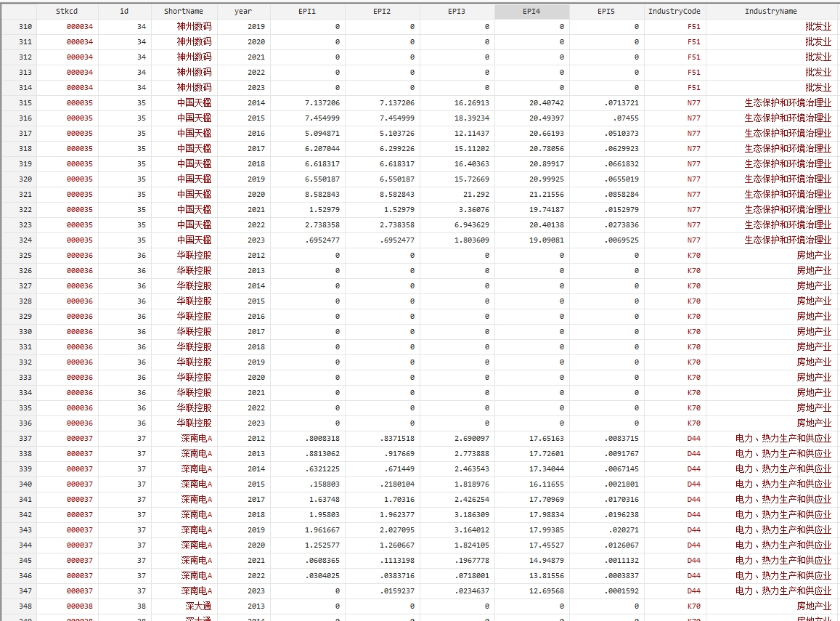
Task: Click EPI1 value 1.95803 in row 342
Action: 324,515
